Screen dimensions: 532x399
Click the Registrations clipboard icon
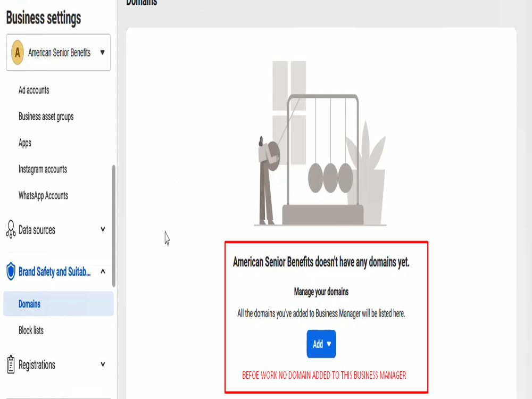tap(11, 364)
